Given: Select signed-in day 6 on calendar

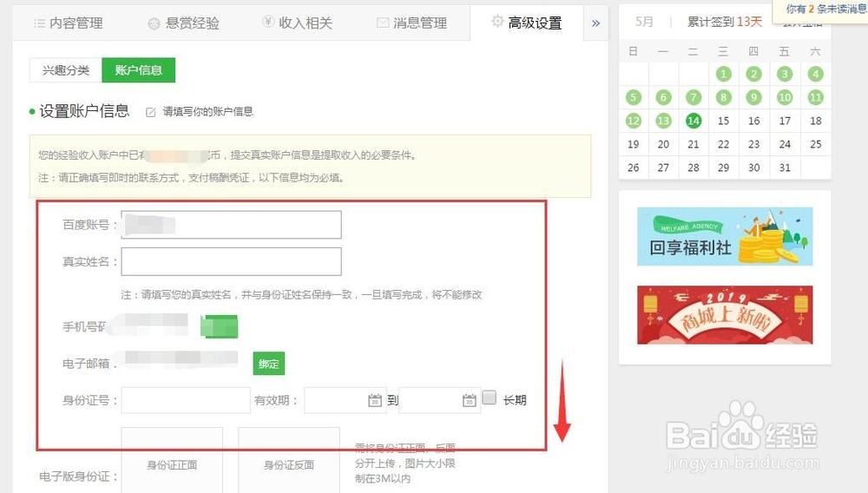Looking at the screenshot, I should [663, 97].
